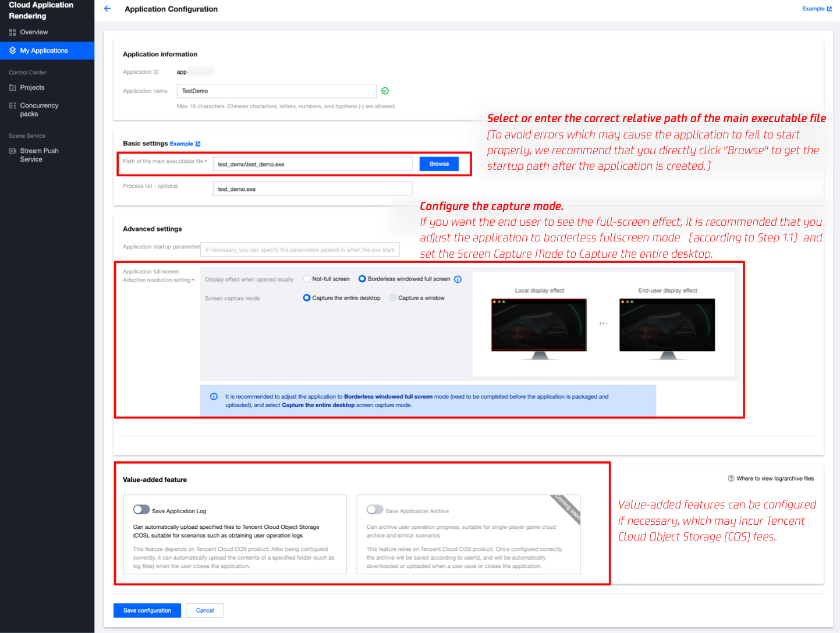The width and height of the screenshot is (840, 633).
Task: Click the Advanced settings heading
Action: click(153, 229)
